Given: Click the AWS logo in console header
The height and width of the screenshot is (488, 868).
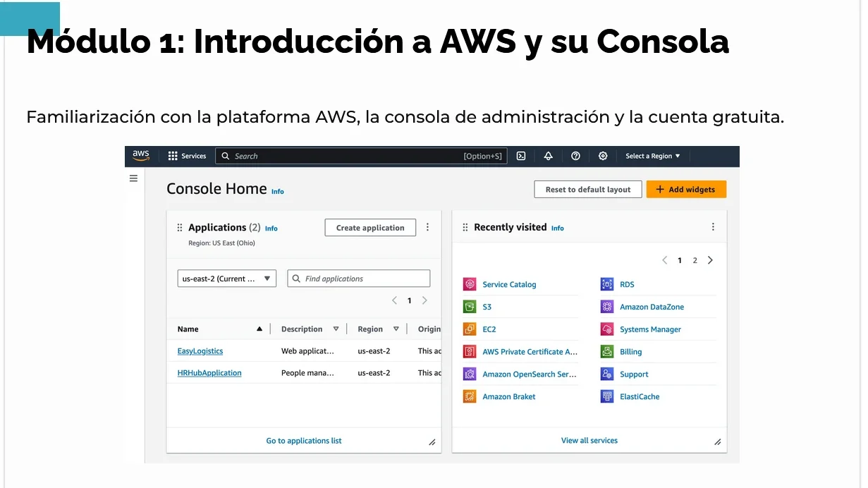Looking at the screenshot, I should coord(141,156).
